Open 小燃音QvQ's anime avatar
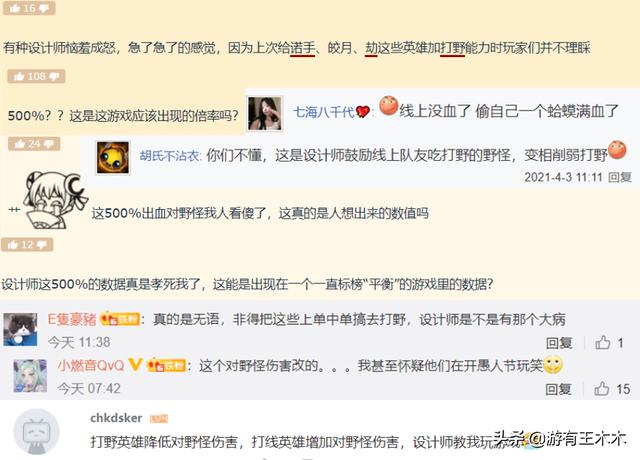The image size is (640, 460). coord(30,376)
